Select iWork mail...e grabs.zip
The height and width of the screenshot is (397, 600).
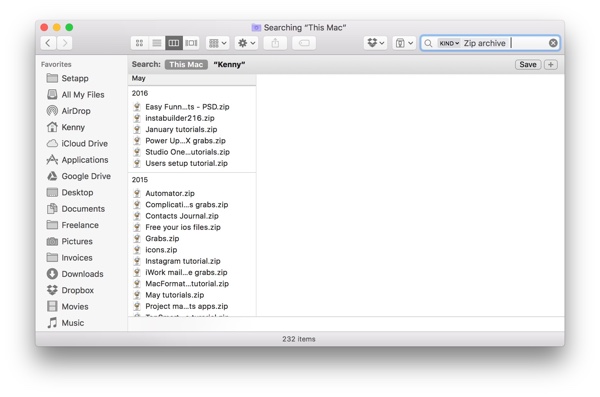click(x=186, y=272)
